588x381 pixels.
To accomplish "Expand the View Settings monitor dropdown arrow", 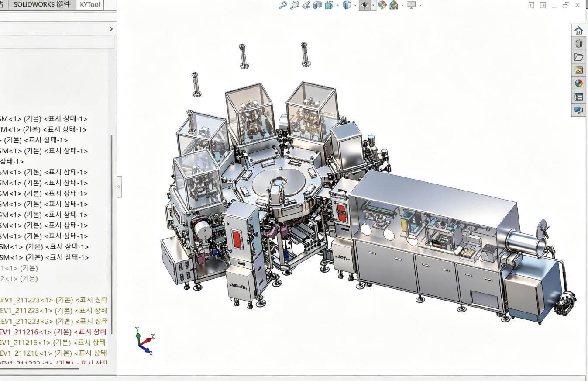I will 420,5.
